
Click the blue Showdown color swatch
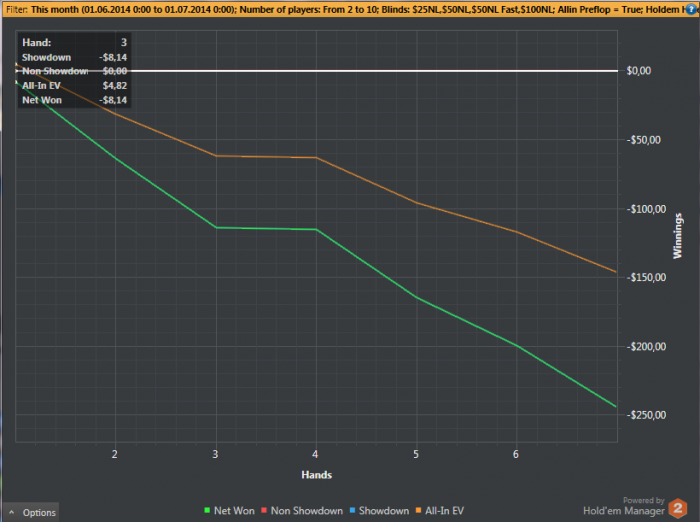pyautogui.click(x=352, y=510)
